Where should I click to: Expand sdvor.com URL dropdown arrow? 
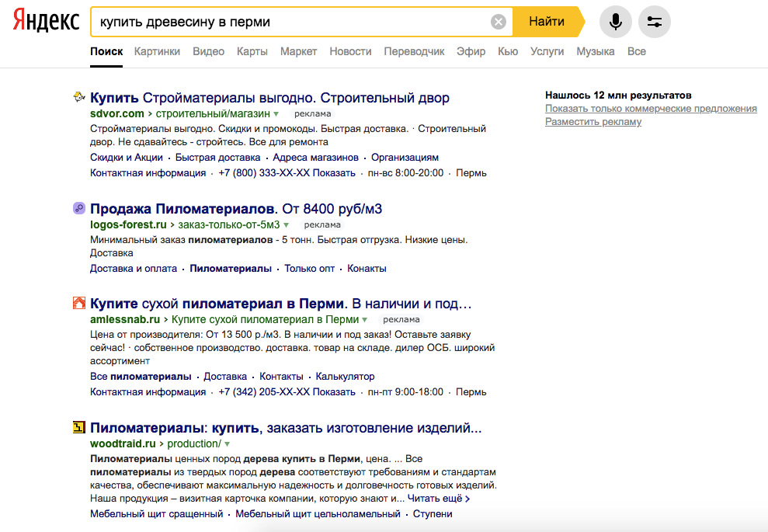coord(276,114)
